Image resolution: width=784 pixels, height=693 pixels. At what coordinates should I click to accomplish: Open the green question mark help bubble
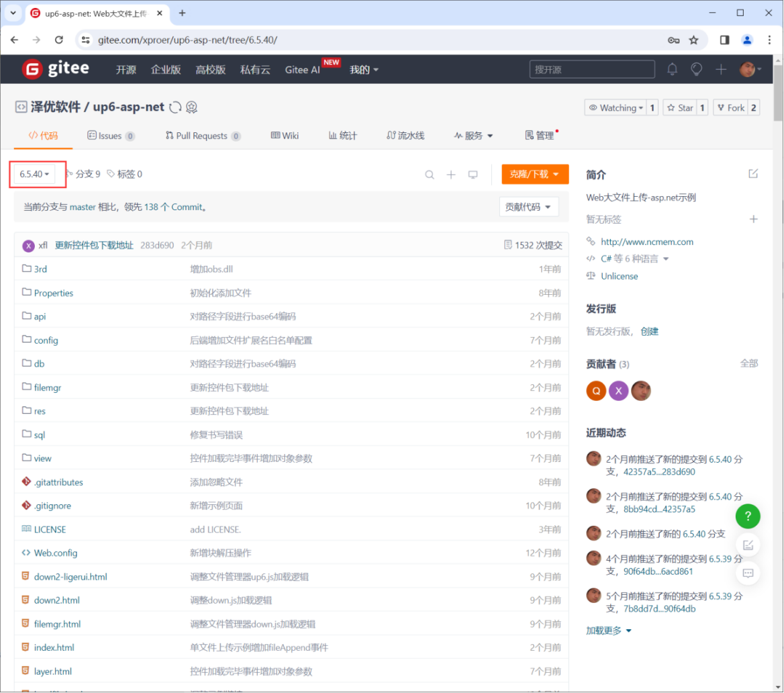coord(748,516)
